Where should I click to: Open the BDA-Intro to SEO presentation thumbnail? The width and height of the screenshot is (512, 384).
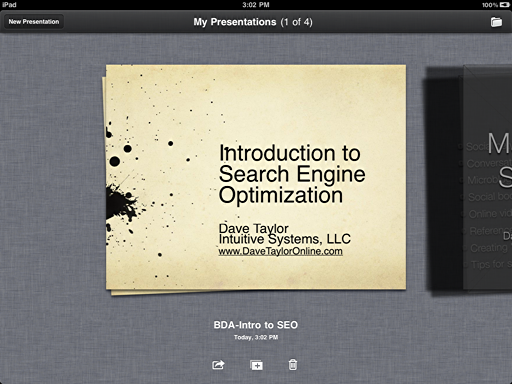click(256, 177)
